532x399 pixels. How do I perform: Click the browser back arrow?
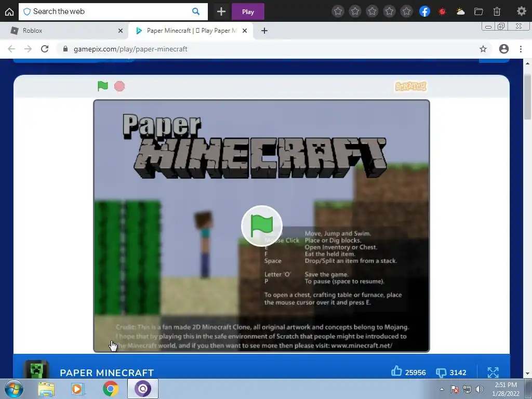[11, 49]
